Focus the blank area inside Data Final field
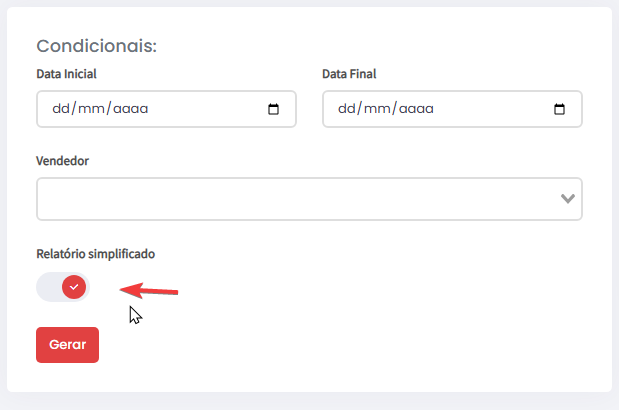The image size is (619, 410). (x=493, y=109)
